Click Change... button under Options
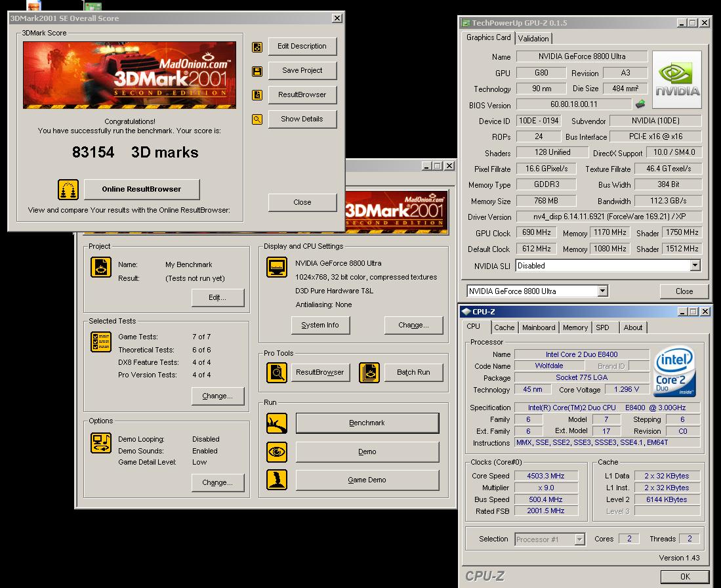This screenshot has width=721, height=588. [x=218, y=482]
